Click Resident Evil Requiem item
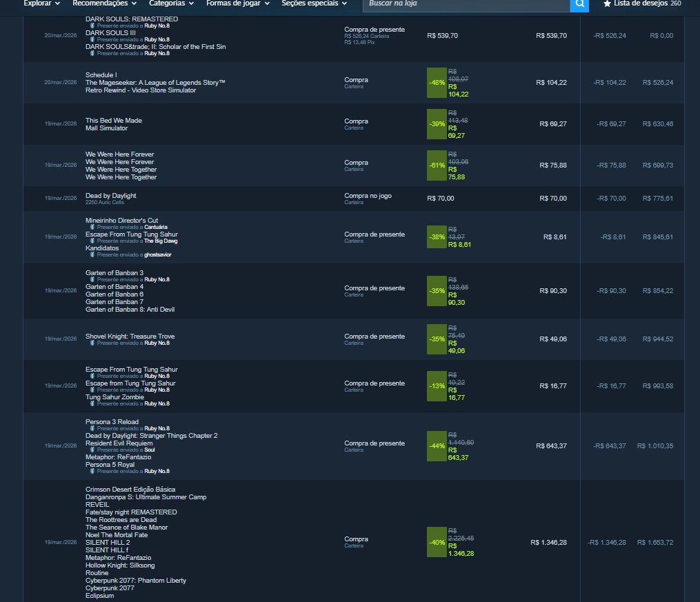Viewport: 700px width, 602px height. click(119, 443)
